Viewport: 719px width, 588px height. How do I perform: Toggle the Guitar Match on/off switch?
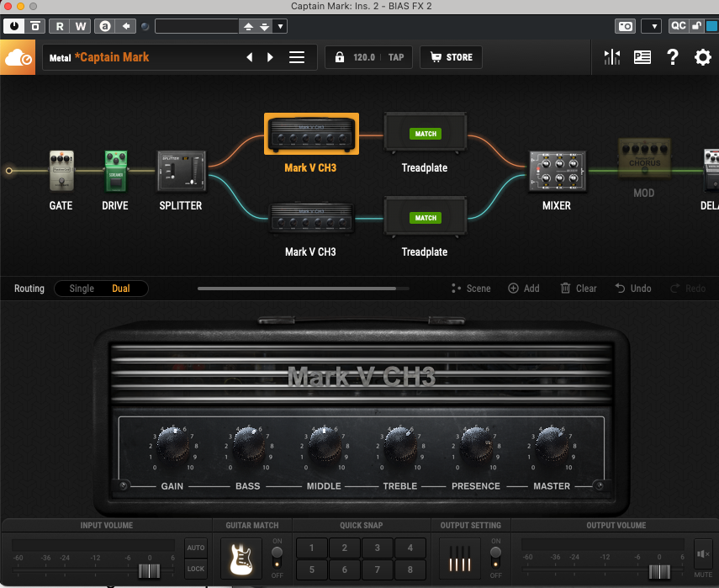(x=277, y=558)
